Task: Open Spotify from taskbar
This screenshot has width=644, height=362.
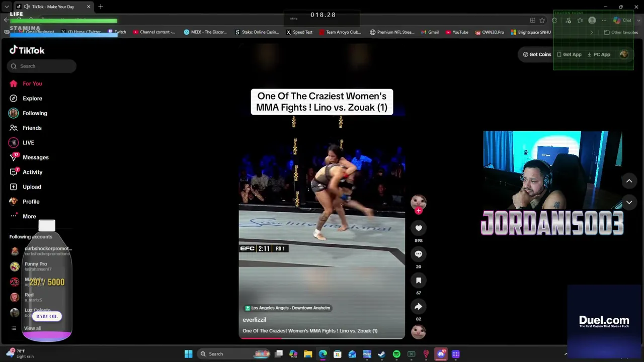Action: click(396, 354)
